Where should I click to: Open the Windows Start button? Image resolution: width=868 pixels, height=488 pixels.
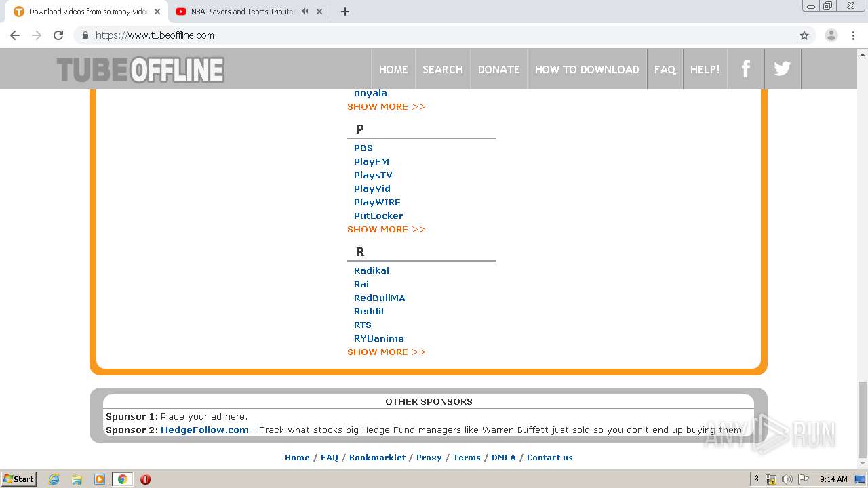click(19, 479)
